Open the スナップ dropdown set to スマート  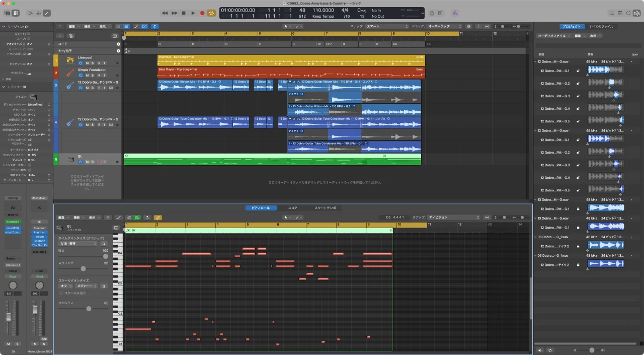[387, 26]
